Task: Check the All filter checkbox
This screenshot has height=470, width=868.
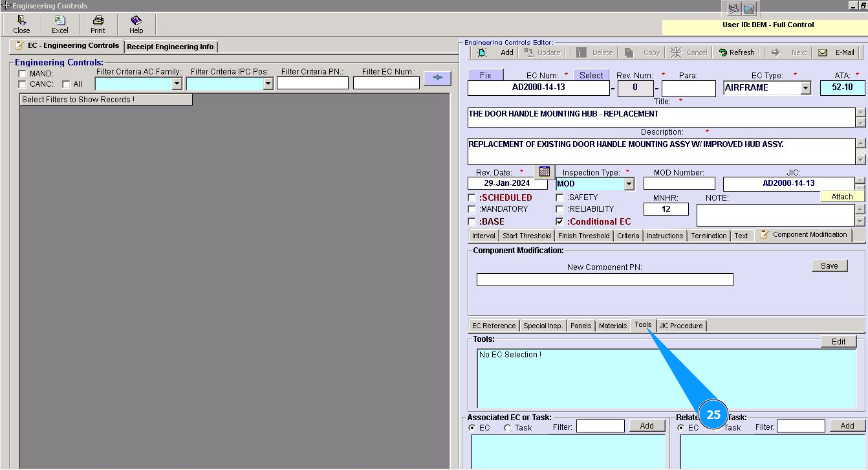Action: [66, 84]
